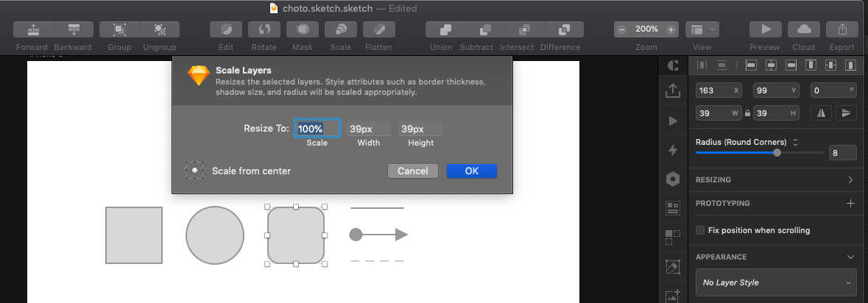Click the Scale toolbar icon
This screenshot has height=303, width=868.
tap(340, 29)
